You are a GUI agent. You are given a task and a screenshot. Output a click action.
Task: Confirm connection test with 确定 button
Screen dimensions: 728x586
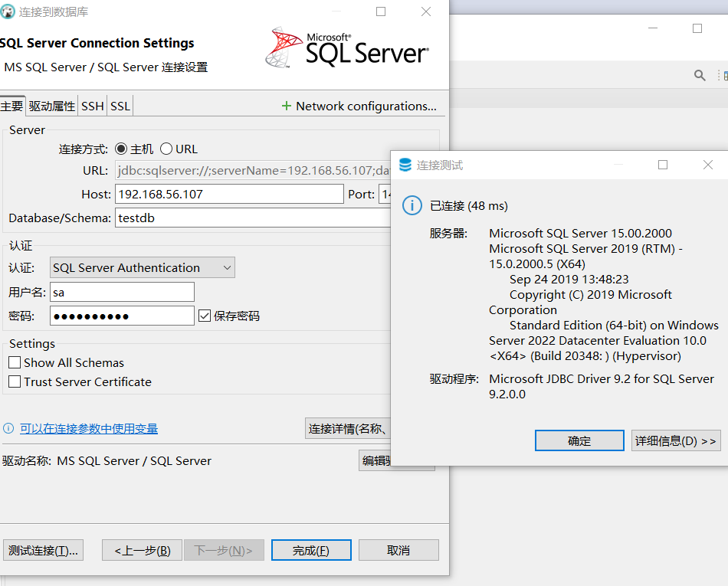(579, 440)
